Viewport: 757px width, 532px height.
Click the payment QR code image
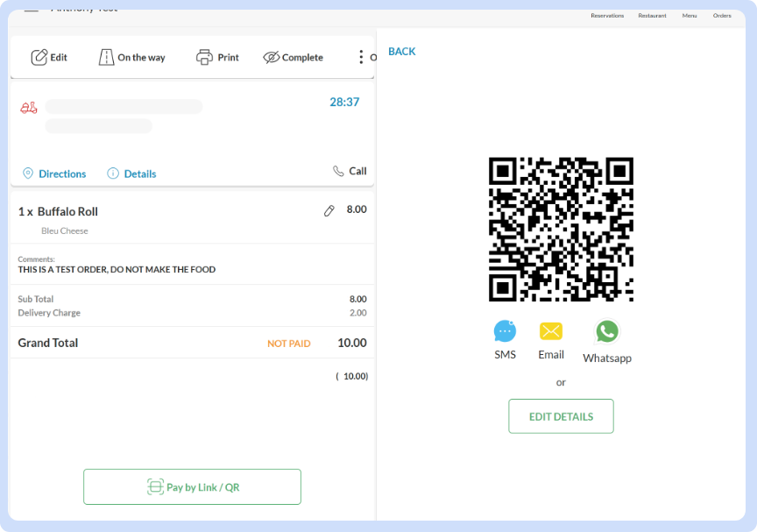point(561,230)
